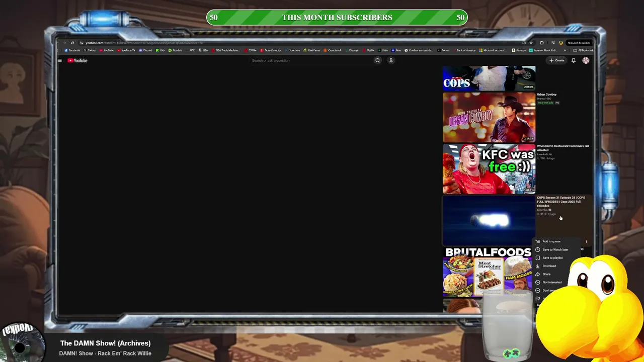Open the account avatar menu

(586, 60)
